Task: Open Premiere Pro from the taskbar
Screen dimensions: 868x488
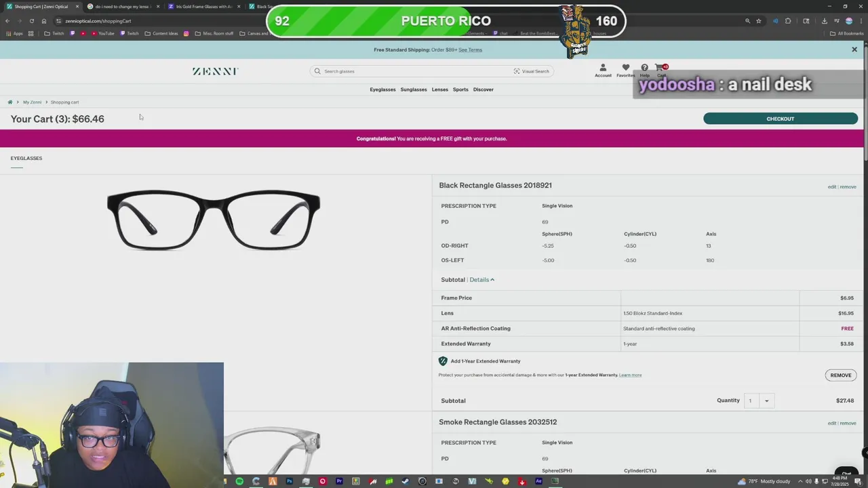Action: coord(339,481)
